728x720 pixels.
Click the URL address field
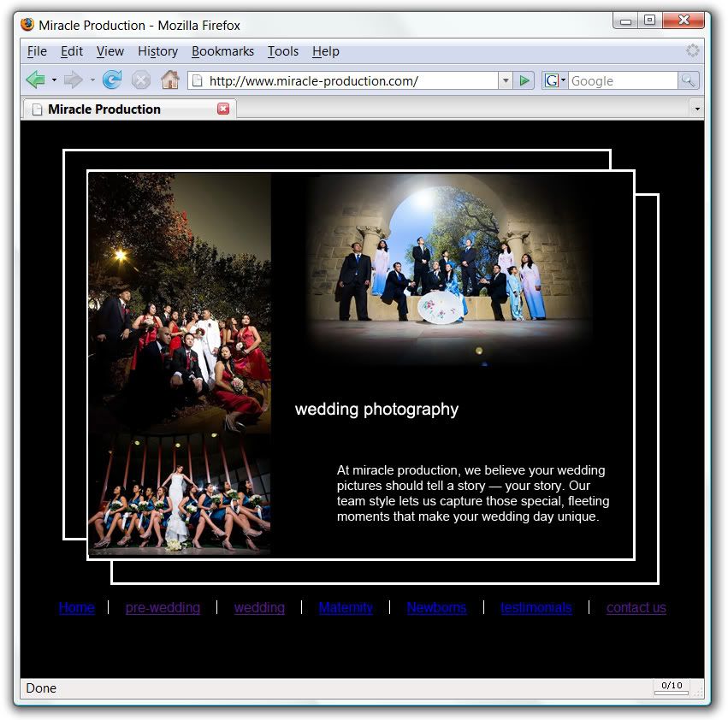[342, 80]
